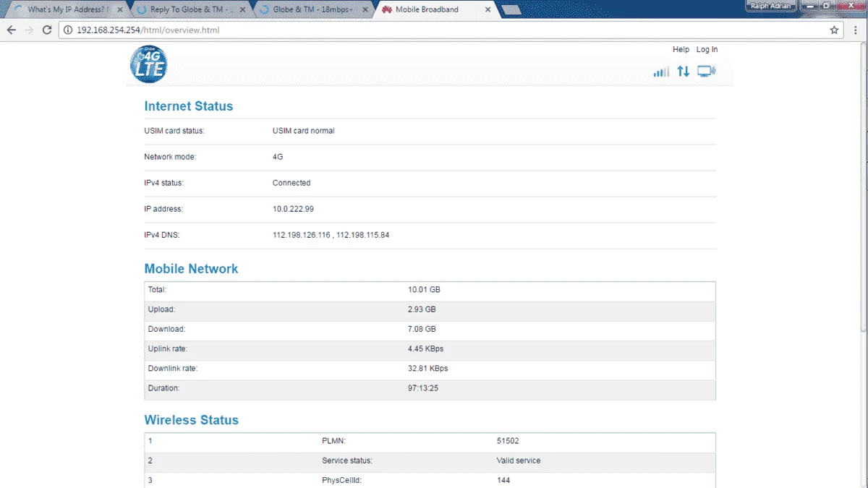This screenshot has height=488, width=868.
Task: Click the Log In link
Action: pyautogui.click(x=707, y=50)
